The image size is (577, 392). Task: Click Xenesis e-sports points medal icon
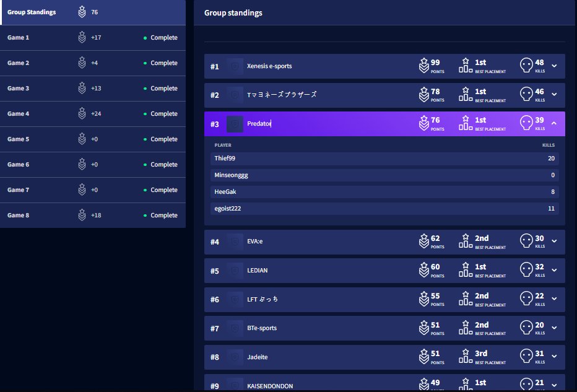click(424, 66)
